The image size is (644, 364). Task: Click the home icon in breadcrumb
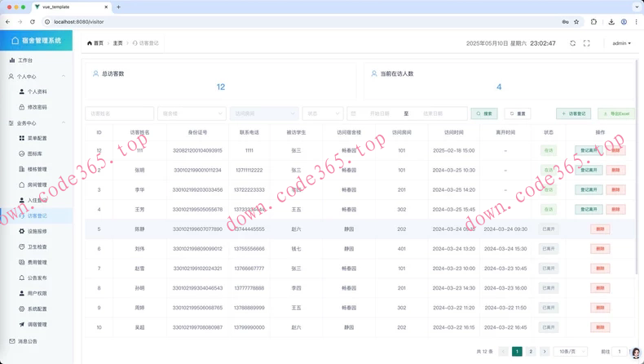coord(90,43)
